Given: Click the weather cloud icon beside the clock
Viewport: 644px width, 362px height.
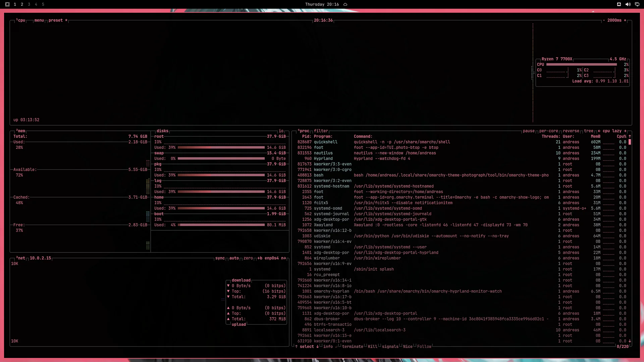Looking at the screenshot, I should [x=345, y=4].
